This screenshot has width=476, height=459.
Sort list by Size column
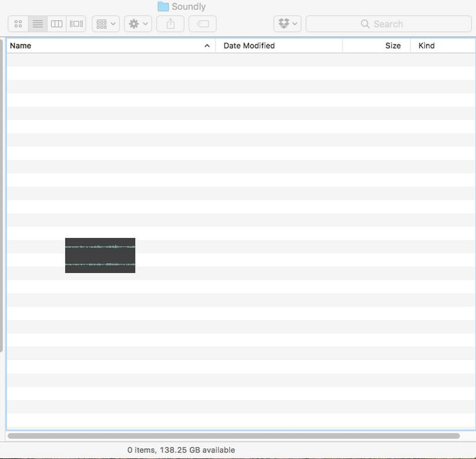point(393,46)
